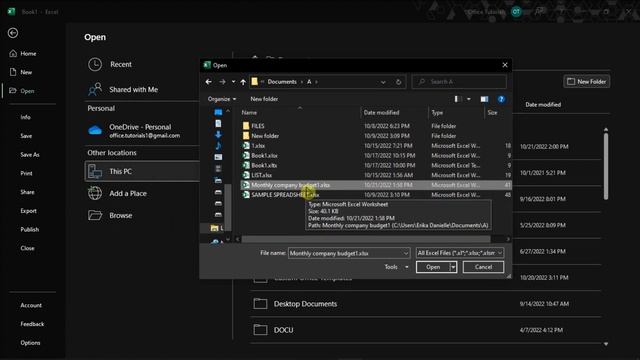Open the Organize dropdown menu
Image resolution: width=640 pixels, height=360 pixels.
pos(222,99)
